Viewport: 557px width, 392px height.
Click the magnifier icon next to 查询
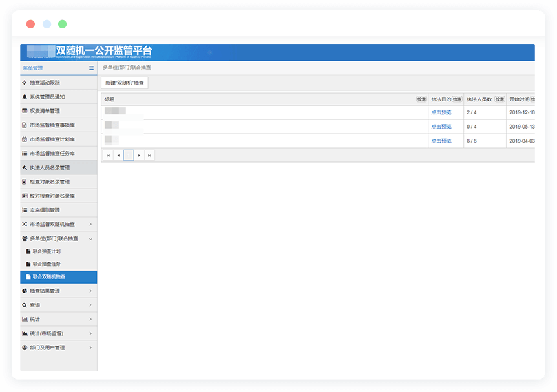(25, 305)
